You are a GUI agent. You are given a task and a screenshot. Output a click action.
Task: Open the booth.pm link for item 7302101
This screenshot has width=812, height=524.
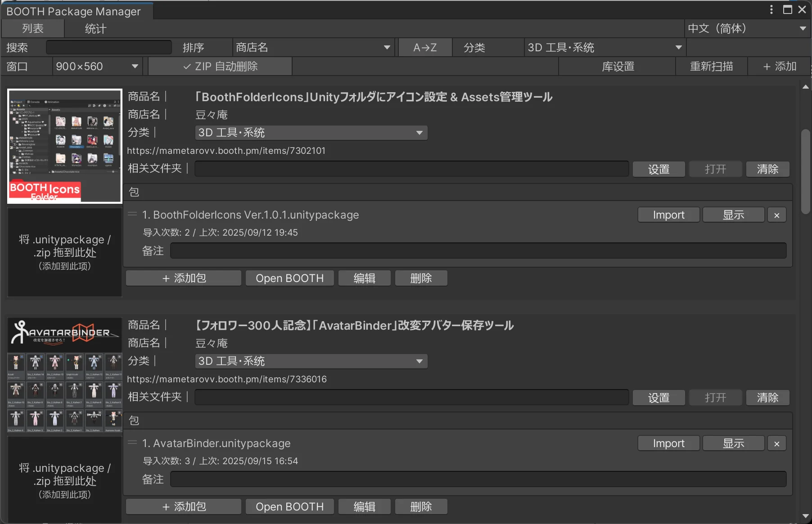pyautogui.click(x=227, y=150)
